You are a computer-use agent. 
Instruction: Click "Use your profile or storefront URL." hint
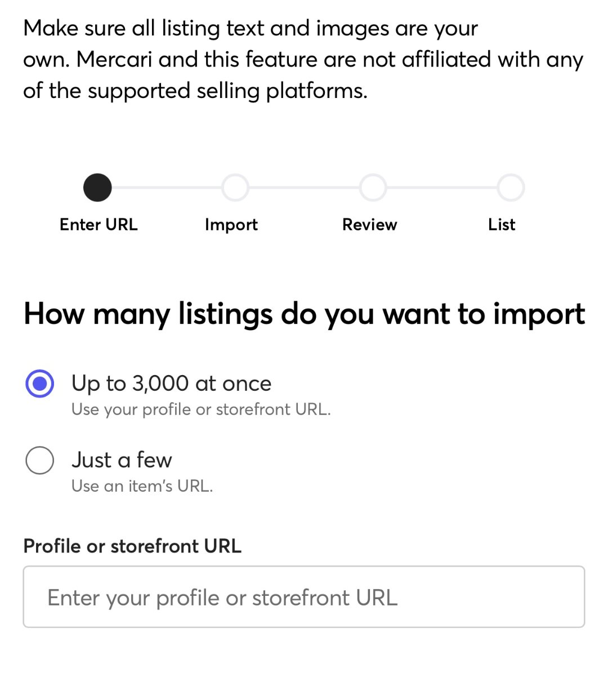tap(201, 409)
